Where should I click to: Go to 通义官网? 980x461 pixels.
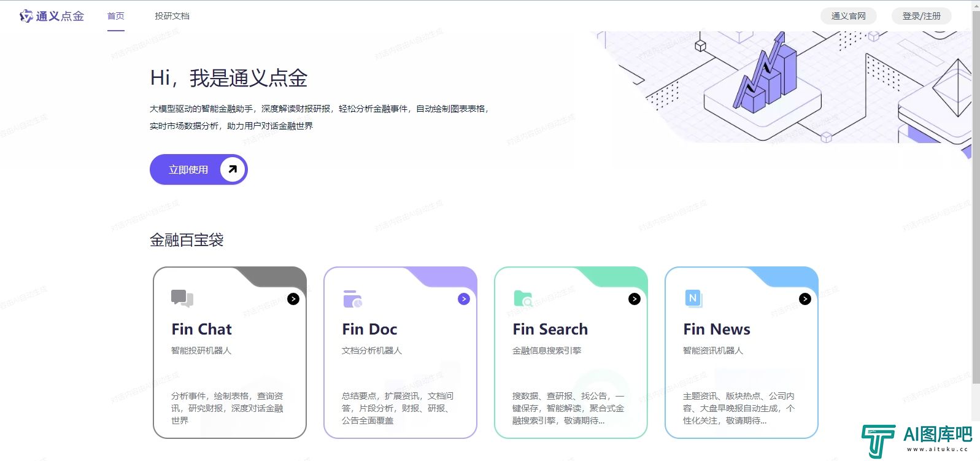[x=848, y=16]
